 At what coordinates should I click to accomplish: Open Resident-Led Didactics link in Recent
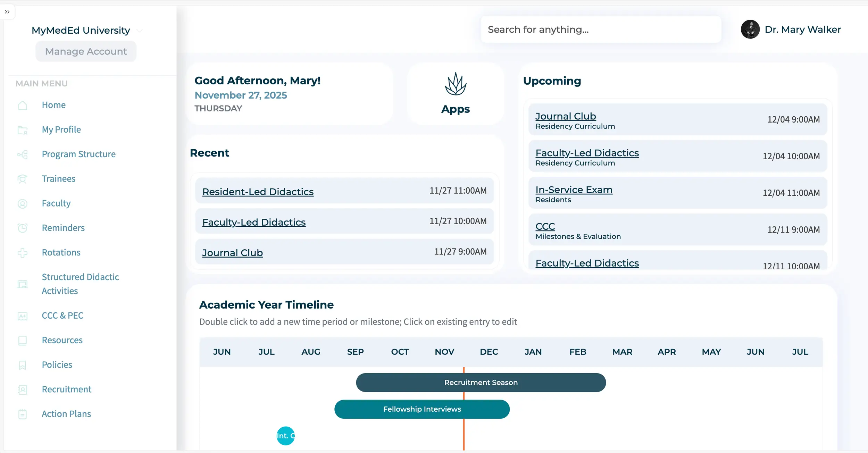(x=258, y=192)
